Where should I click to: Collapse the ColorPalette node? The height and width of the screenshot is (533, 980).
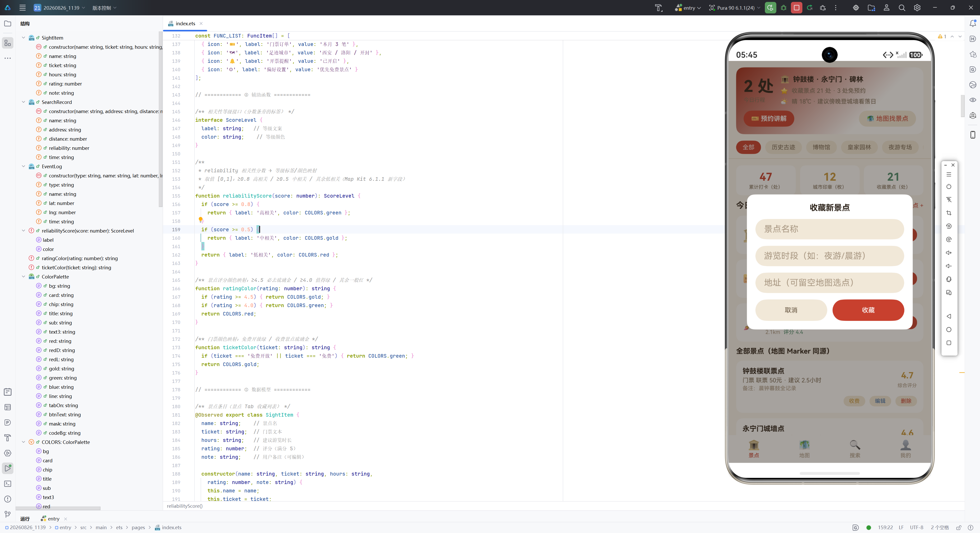click(x=23, y=276)
